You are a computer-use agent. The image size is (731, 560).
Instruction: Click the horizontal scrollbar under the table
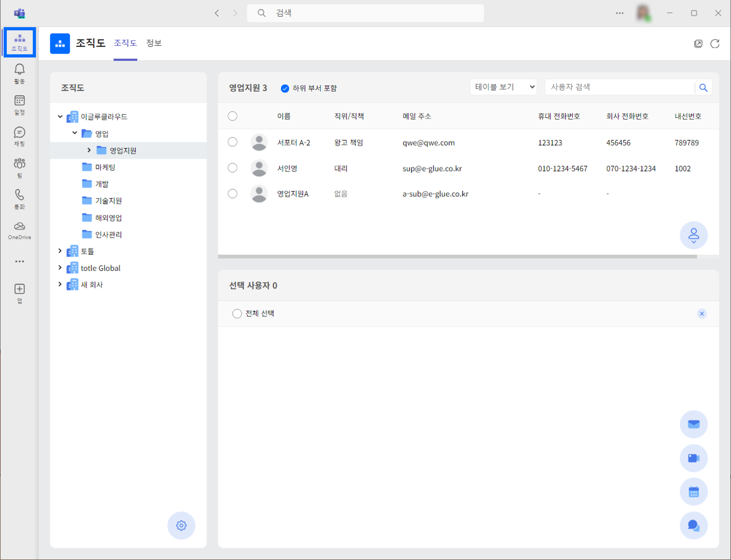tap(457, 257)
